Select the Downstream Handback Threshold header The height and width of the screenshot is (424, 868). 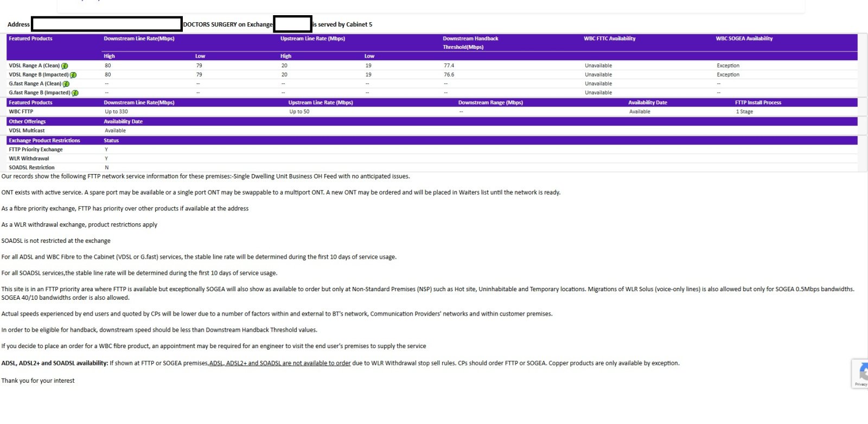click(470, 42)
